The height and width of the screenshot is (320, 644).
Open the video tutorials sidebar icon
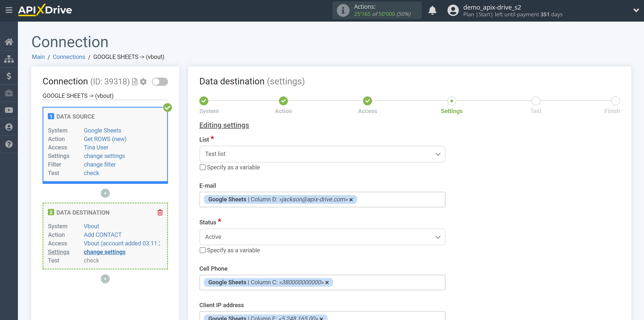[x=9, y=110]
